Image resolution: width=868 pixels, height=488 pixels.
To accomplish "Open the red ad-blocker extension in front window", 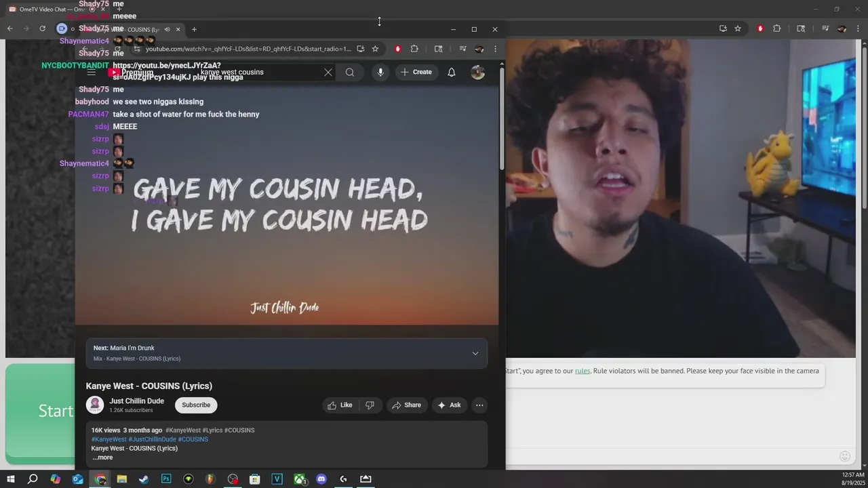I will click(397, 49).
